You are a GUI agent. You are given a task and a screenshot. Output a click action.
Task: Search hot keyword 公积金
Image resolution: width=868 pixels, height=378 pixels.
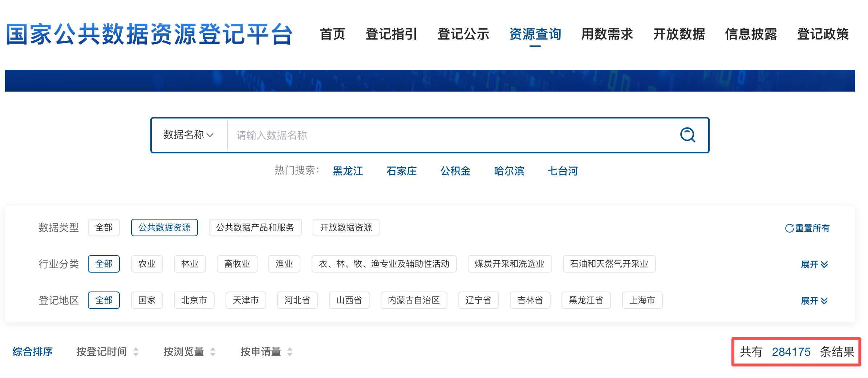click(455, 171)
